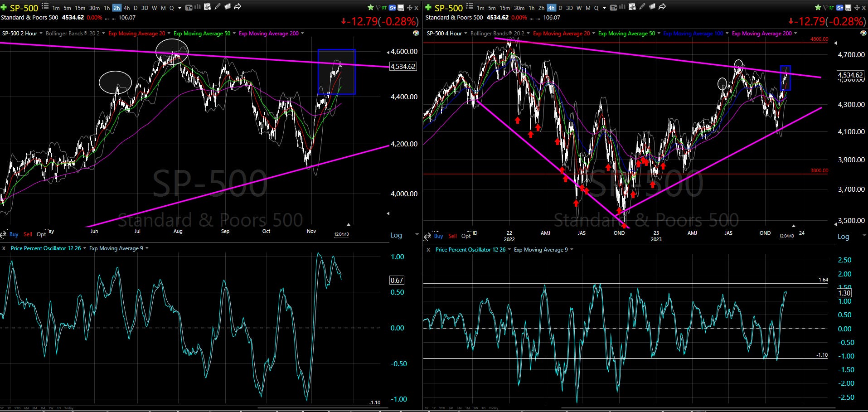Remove left Price Percent Oscillator pane with X
The width and height of the screenshot is (868, 412).
coord(4,248)
